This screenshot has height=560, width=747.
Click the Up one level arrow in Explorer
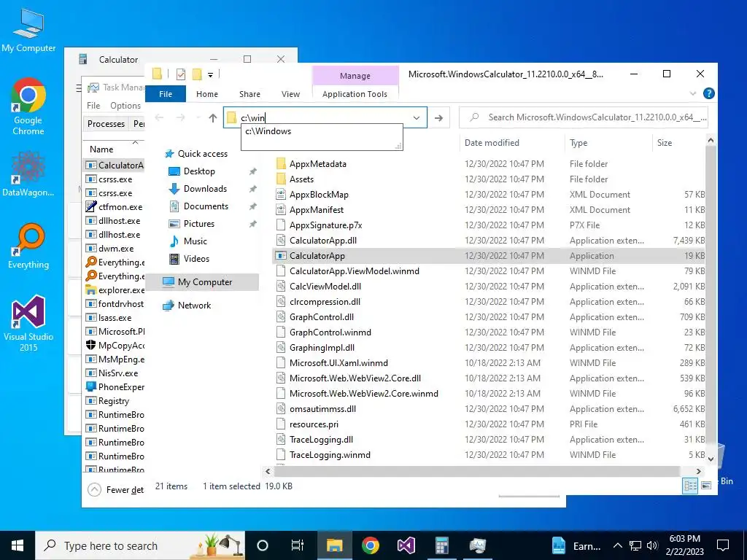(213, 117)
